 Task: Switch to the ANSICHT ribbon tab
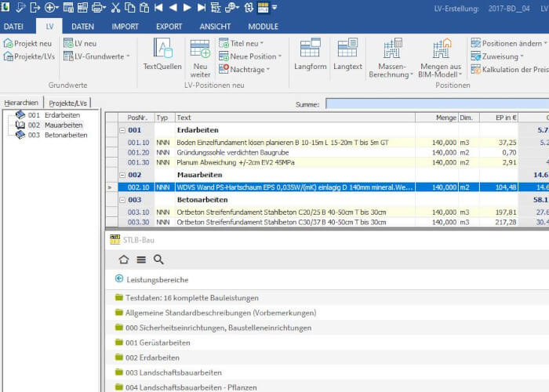[215, 27]
